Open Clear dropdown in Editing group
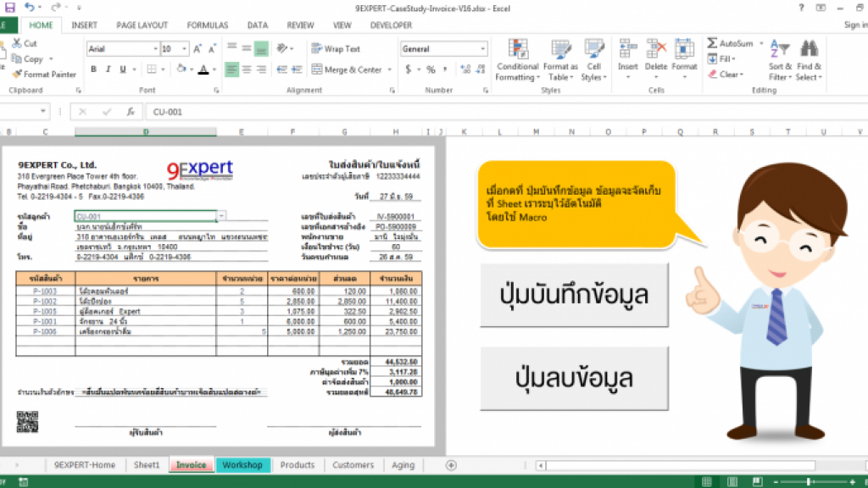 point(726,75)
